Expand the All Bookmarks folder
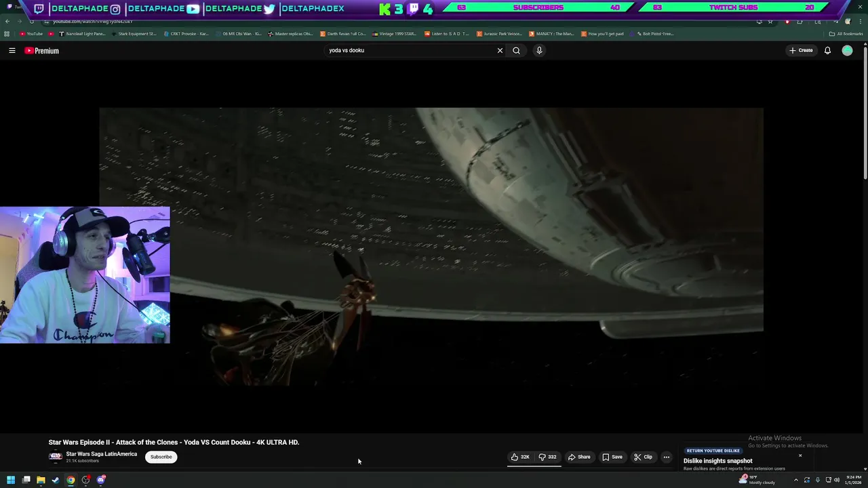868x488 pixels. point(846,34)
